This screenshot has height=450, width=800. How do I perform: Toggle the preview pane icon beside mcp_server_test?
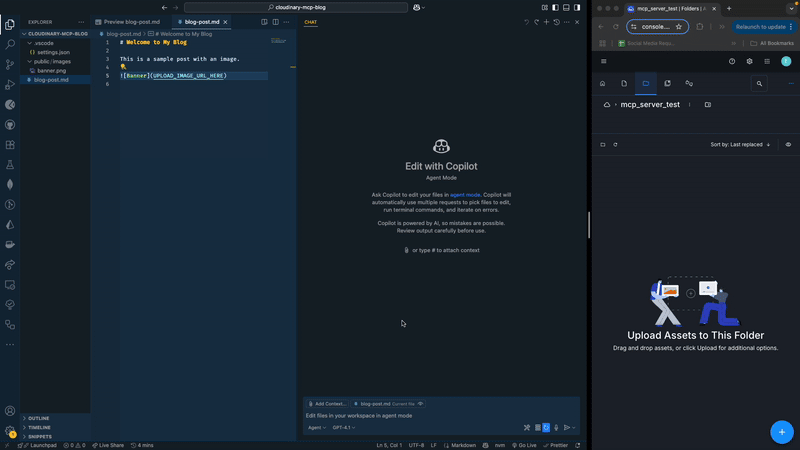tap(708, 105)
